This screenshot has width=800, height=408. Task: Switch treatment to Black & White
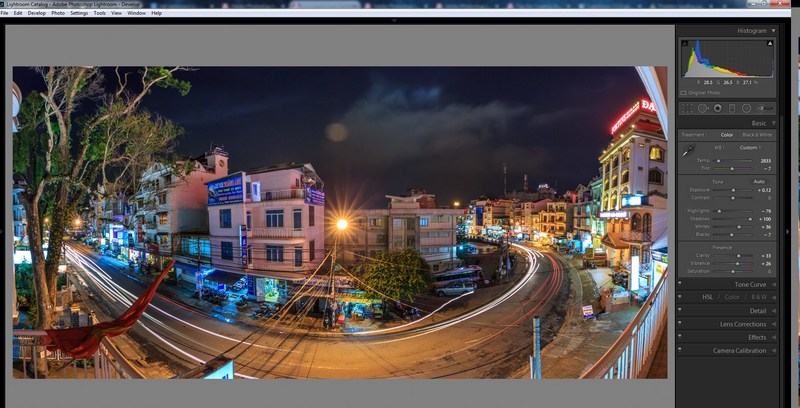pyautogui.click(x=758, y=134)
